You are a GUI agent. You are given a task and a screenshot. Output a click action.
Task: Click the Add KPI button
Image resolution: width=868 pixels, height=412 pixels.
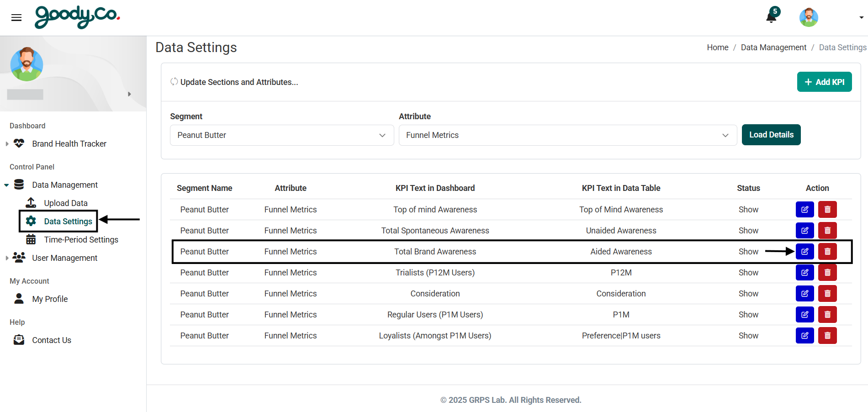tap(824, 82)
